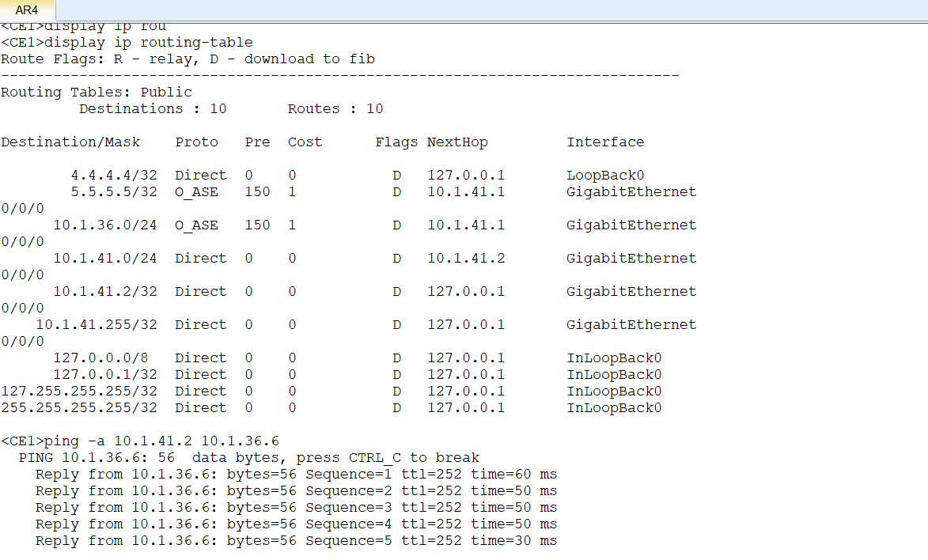Image resolution: width=928 pixels, height=560 pixels.
Task: Click the 4.4.4.4/32 route destination
Action: [x=114, y=176]
